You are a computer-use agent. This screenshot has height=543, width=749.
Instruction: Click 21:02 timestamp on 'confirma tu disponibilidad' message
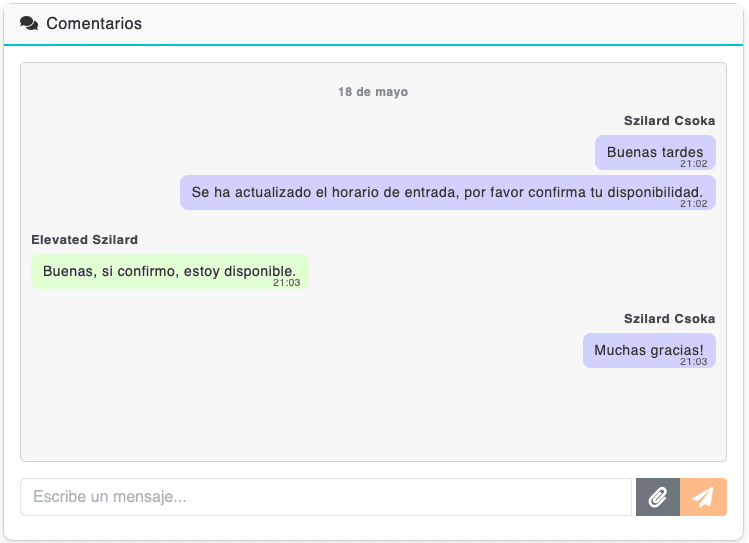coord(694,203)
